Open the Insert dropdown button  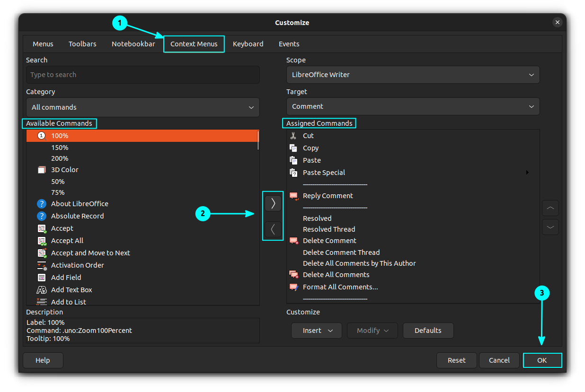click(x=316, y=331)
